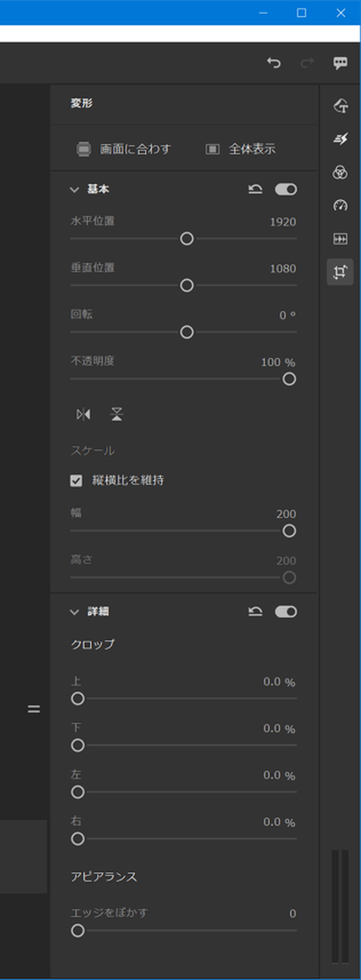This screenshot has width=361, height=980.
Task: Click the 全体表示 button
Action: [241, 149]
